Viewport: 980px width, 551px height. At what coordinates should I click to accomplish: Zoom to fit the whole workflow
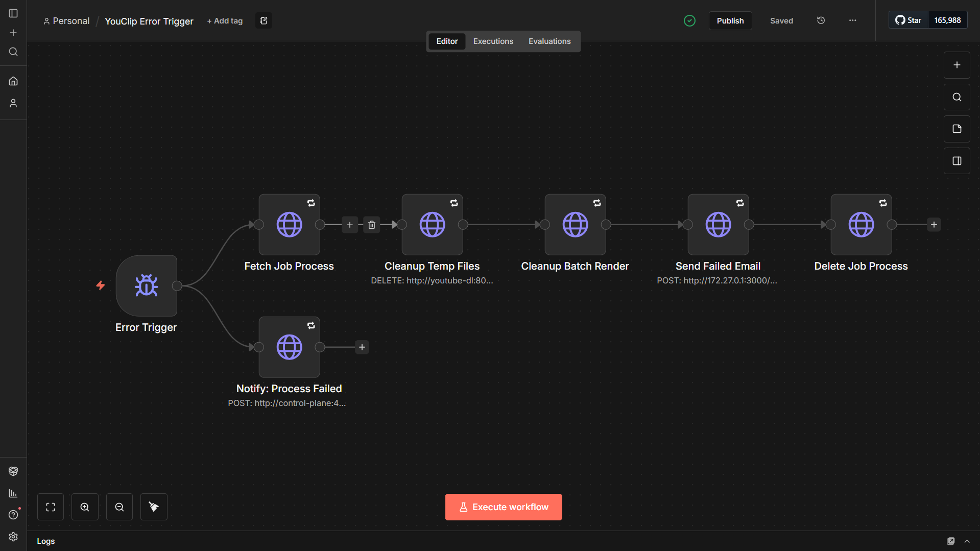50,507
